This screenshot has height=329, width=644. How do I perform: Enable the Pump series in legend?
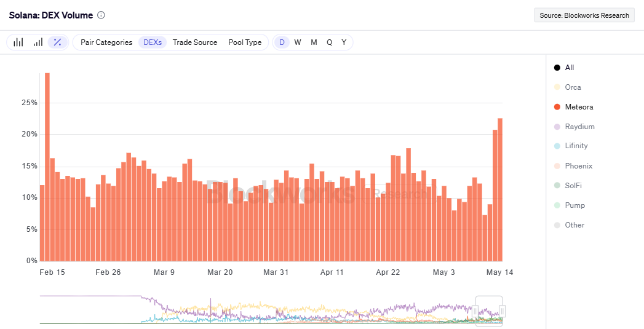point(569,205)
